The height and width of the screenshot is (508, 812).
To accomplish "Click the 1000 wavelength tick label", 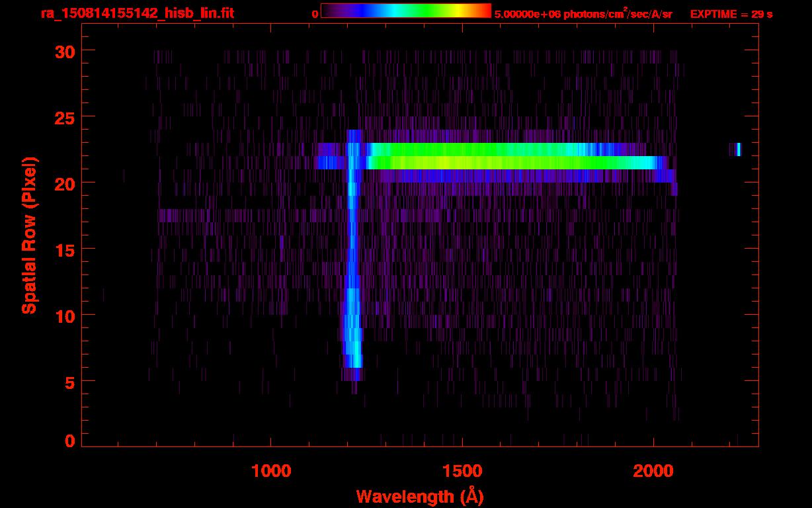I will pyautogui.click(x=271, y=471).
